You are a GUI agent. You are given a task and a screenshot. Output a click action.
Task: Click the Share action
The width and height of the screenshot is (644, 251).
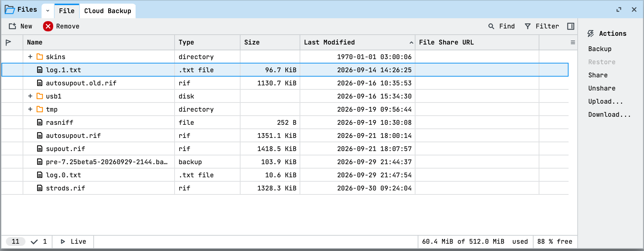pyautogui.click(x=598, y=75)
